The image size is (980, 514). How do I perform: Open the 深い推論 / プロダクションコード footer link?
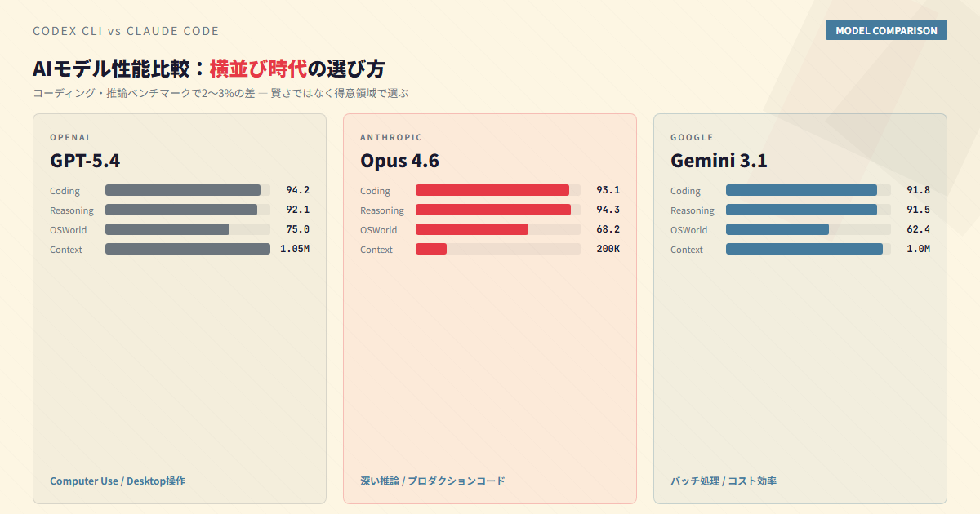click(432, 481)
